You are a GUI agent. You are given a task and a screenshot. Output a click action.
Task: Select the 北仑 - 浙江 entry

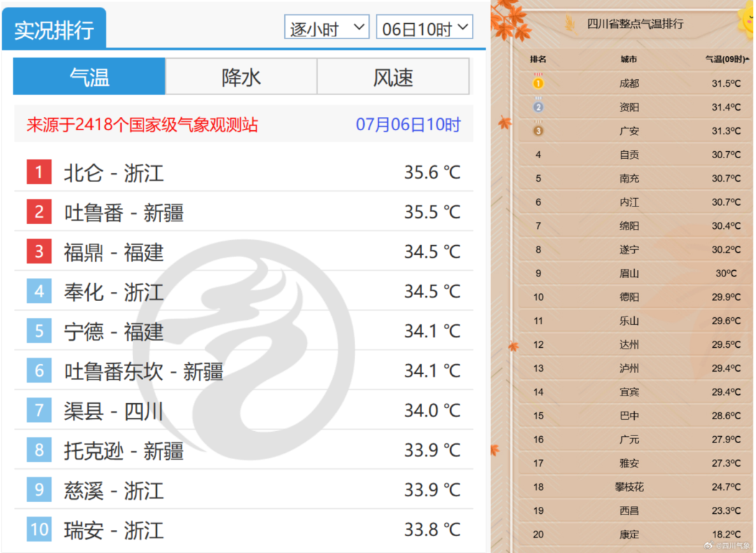click(x=114, y=173)
